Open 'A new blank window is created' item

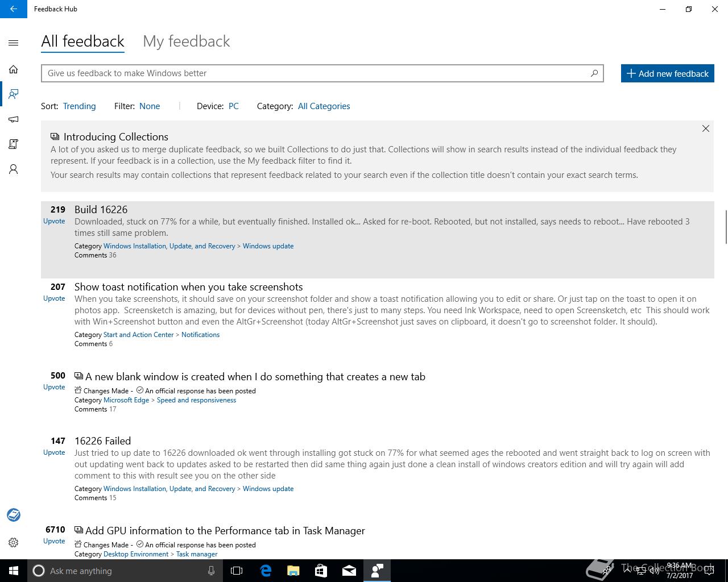click(x=255, y=376)
